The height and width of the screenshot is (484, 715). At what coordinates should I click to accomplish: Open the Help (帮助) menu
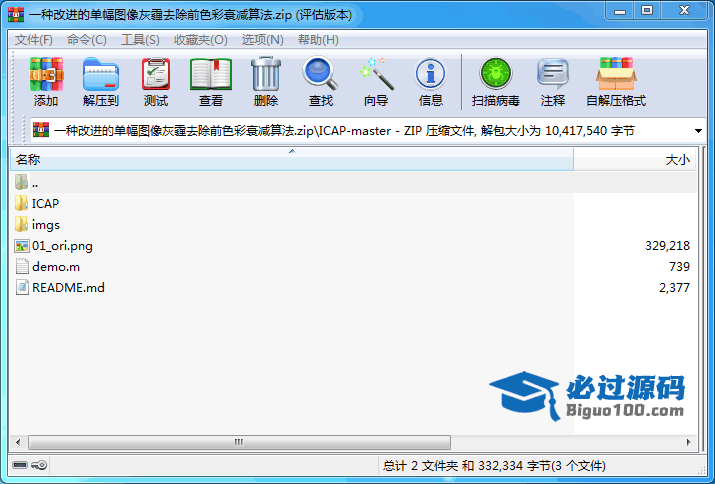coord(318,40)
